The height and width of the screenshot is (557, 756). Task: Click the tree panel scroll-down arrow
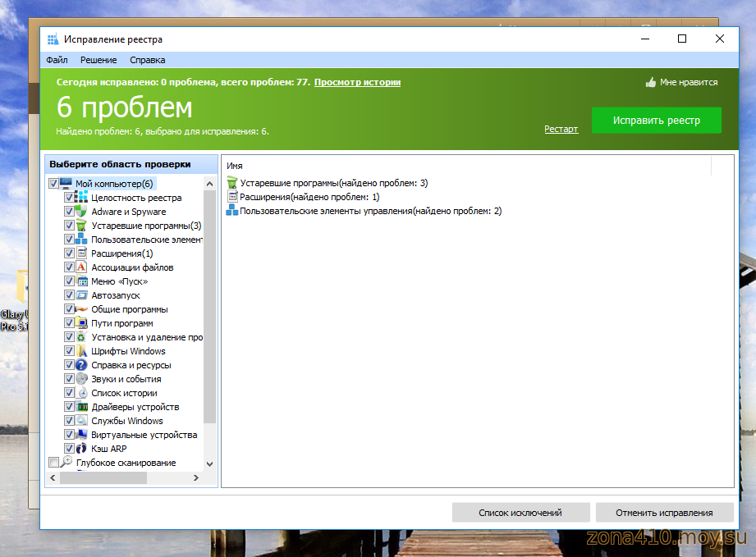[209, 463]
